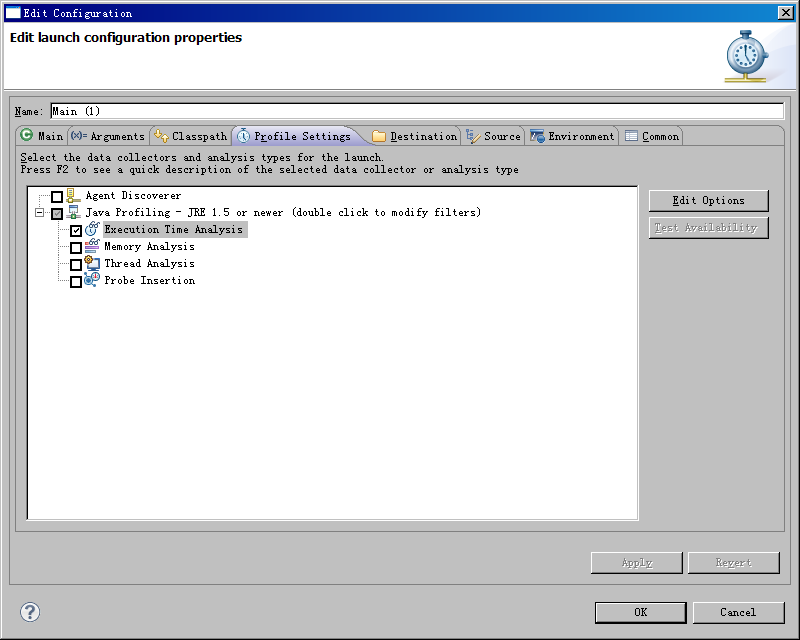
Task: Click the Apply button
Action: [637, 562]
